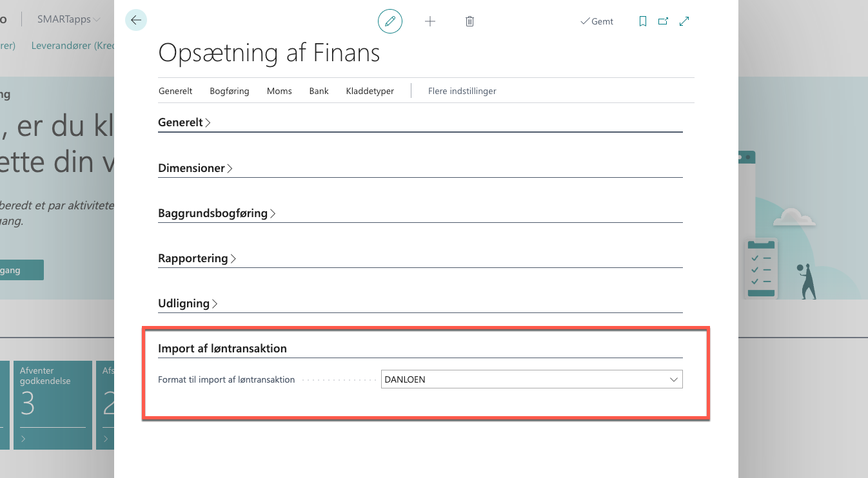The image size is (868, 478).
Task: Expand the Generelt section
Action: 184,122
